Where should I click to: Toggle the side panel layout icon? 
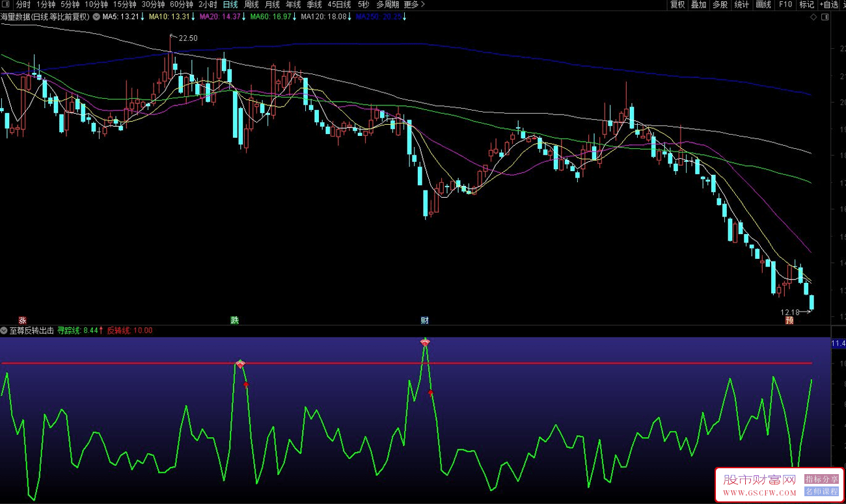click(x=825, y=18)
